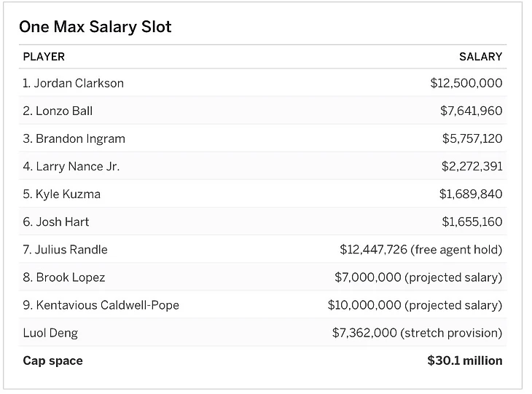532x394 pixels.
Task: Click Lonzo Ball's $7,641,960 salary
Action: click(x=471, y=111)
